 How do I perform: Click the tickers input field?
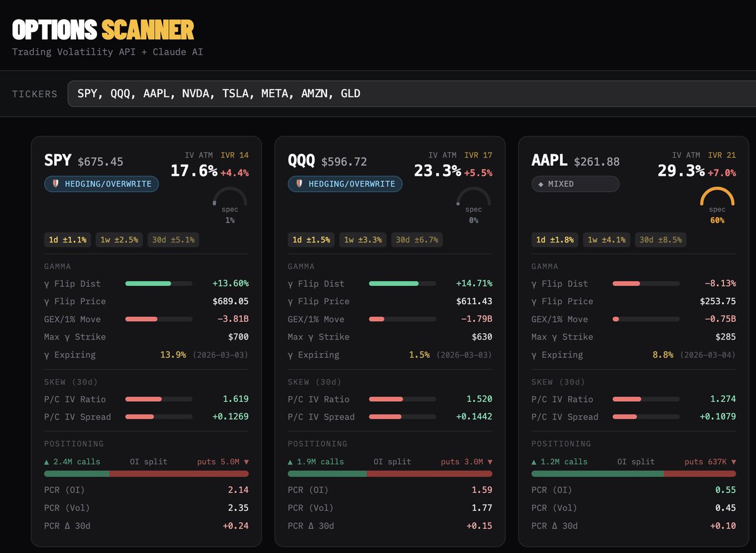(x=412, y=94)
